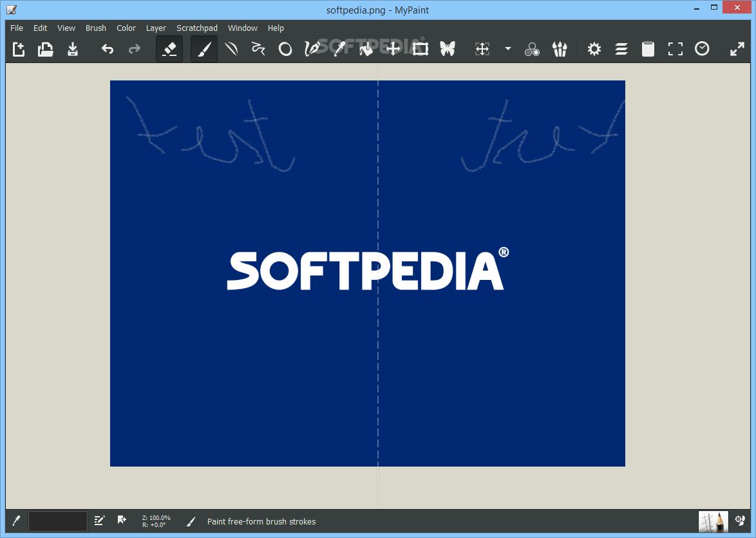Click the New document icon

(x=18, y=49)
